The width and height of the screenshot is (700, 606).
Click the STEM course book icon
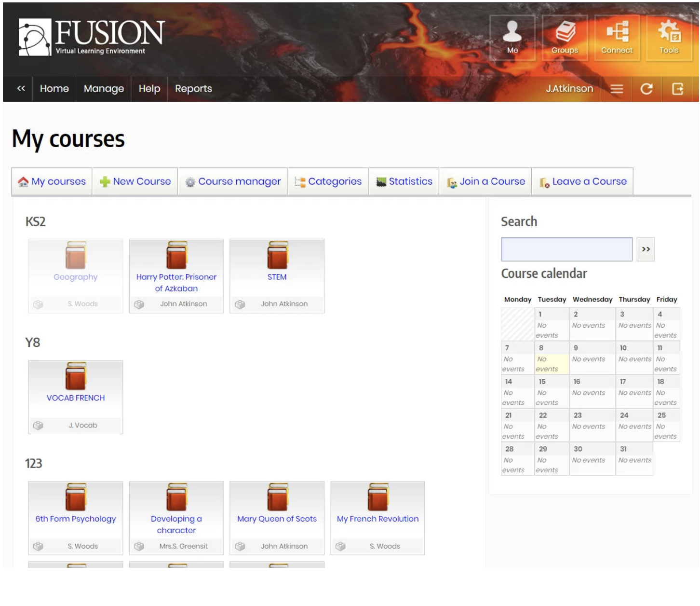[x=277, y=255]
